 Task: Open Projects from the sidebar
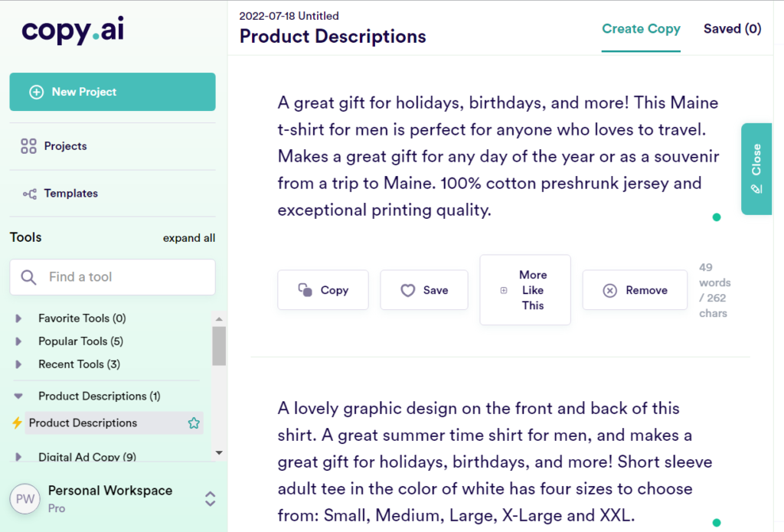pyautogui.click(x=65, y=145)
